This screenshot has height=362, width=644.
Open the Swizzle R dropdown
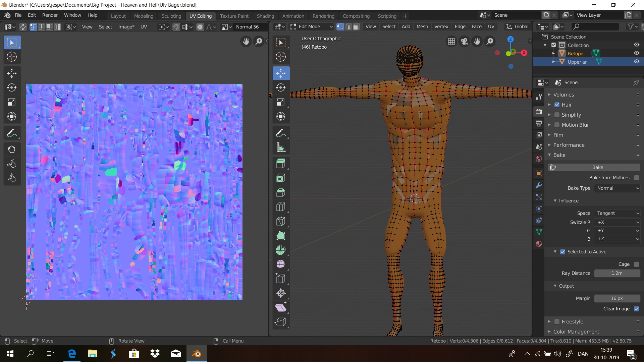pyautogui.click(x=617, y=222)
